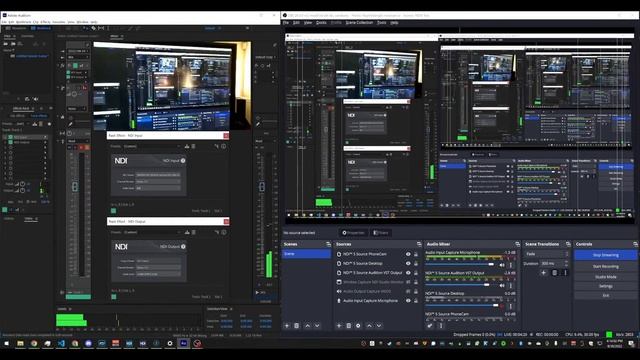Lock the NDI 5 Source PhoneCam source
The height and width of the screenshot is (360, 640).
(x=416, y=254)
